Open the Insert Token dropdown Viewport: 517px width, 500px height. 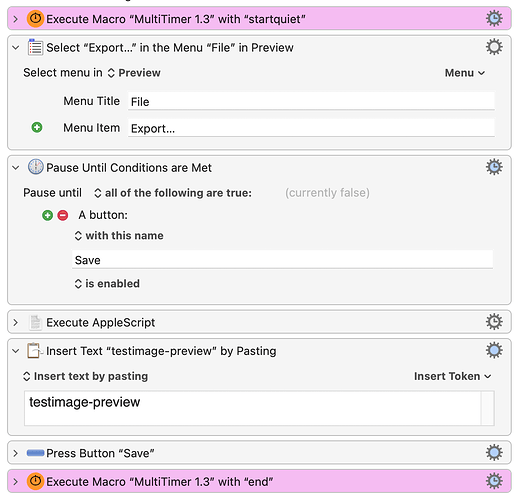[x=453, y=376]
